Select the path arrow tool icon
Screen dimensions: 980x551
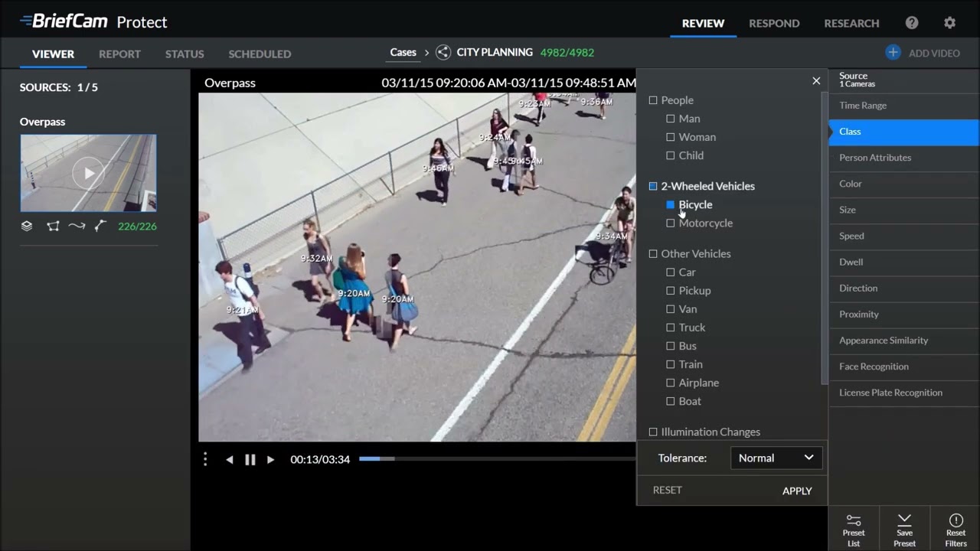[x=77, y=226]
